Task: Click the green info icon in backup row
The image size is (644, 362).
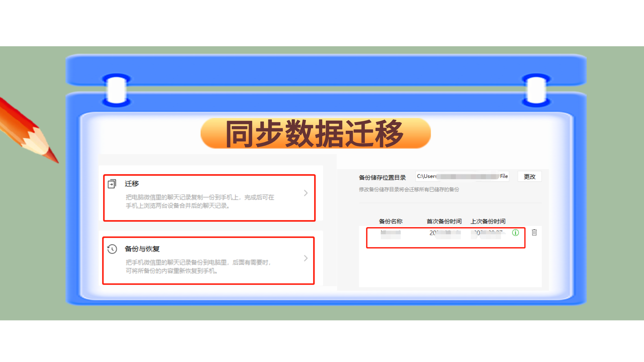Action: (516, 233)
